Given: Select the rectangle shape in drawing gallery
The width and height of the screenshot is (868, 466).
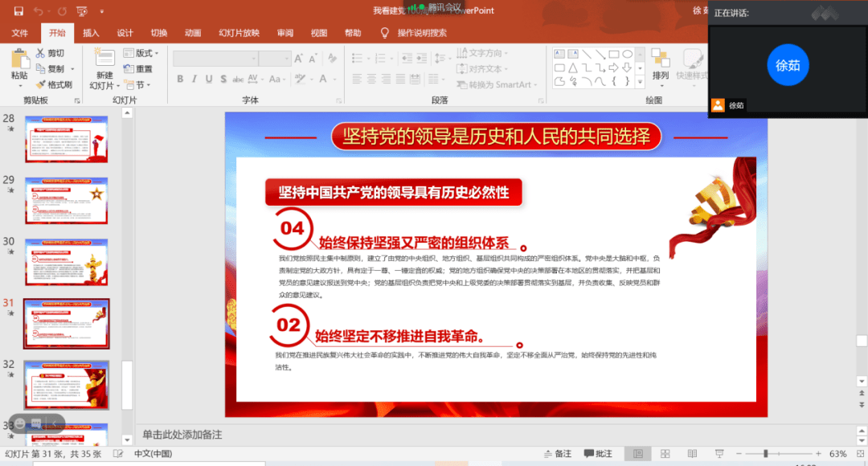Looking at the screenshot, I should click(613, 55).
